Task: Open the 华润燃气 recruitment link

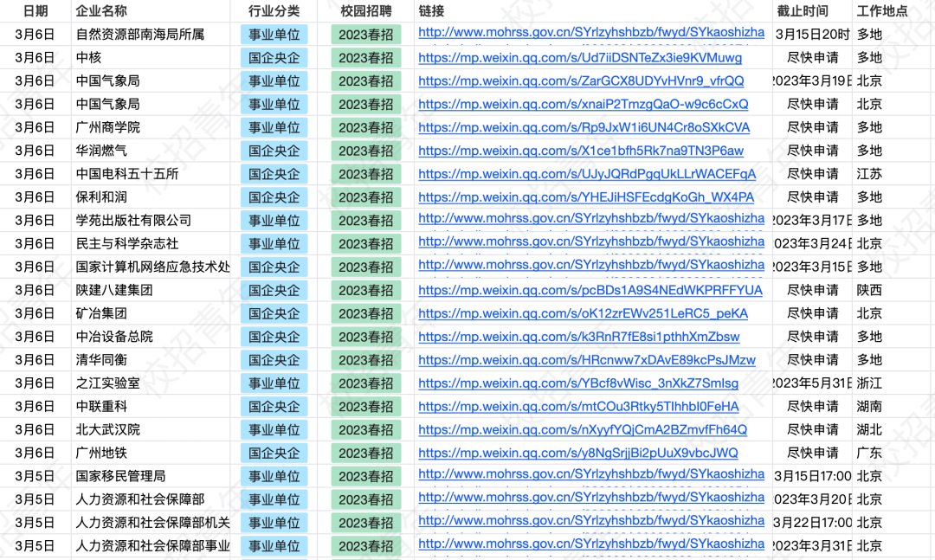Action: click(581, 151)
